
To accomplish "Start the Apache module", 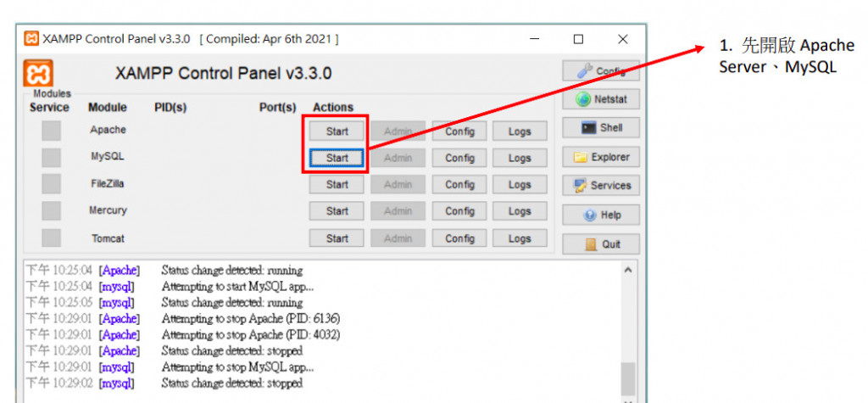I will [337, 132].
